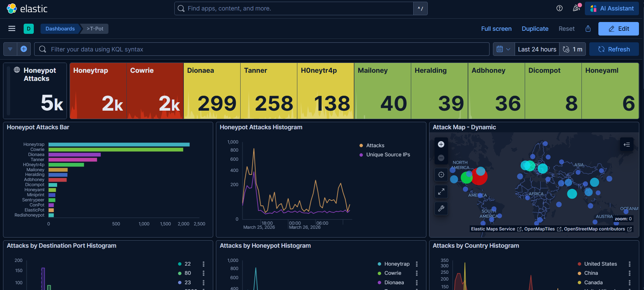Open the help menu icon
The height and width of the screenshot is (290, 644).
click(x=560, y=8)
